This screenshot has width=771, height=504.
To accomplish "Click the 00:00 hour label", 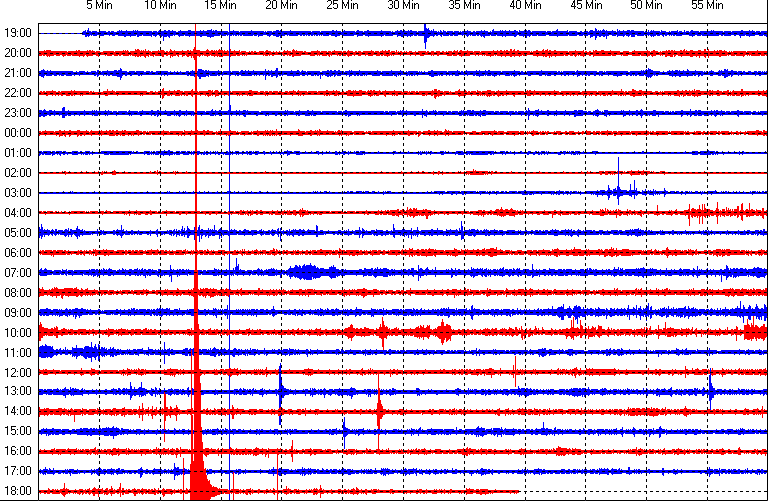I will pyautogui.click(x=18, y=133).
